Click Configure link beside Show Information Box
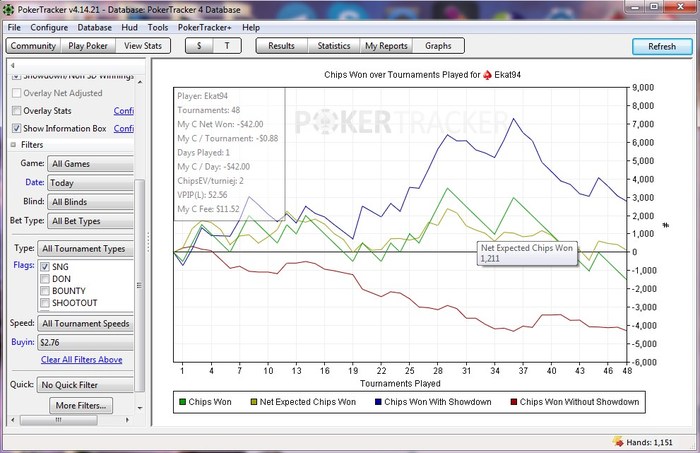Image resolution: width=700 pixels, height=453 pixels. tap(124, 129)
